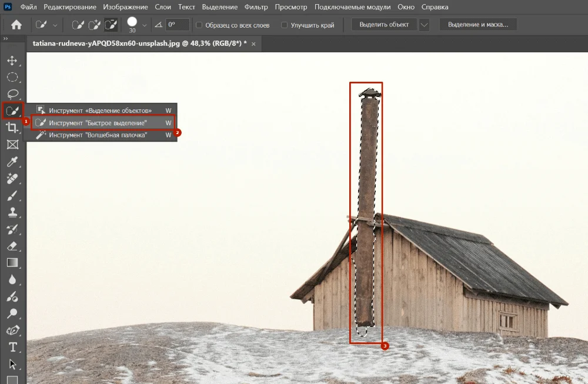The width and height of the screenshot is (588, 384).
Task: Select the Pen tool
Action: point(12,330)
